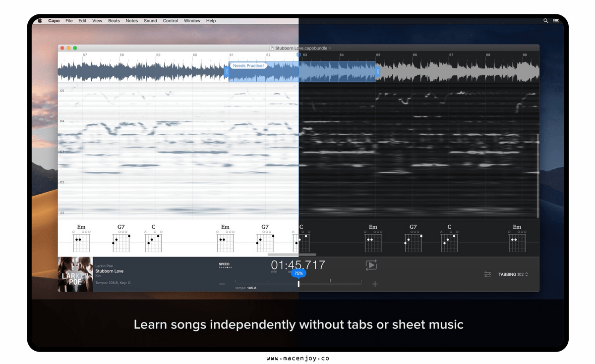The image size is (595, 364).
Task: Select the "Needs Practice!" region label
Action: tap(248, 66)
